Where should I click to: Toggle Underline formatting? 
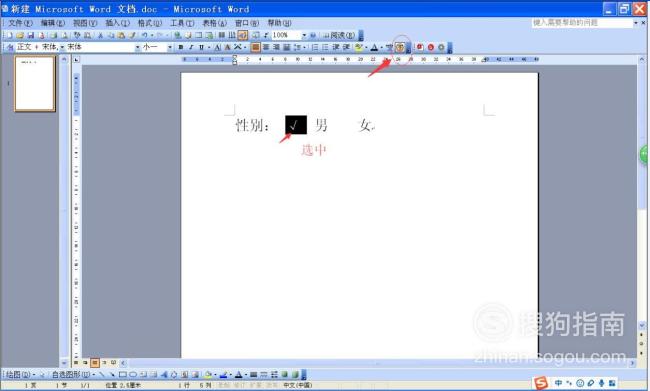coord(201,47)
